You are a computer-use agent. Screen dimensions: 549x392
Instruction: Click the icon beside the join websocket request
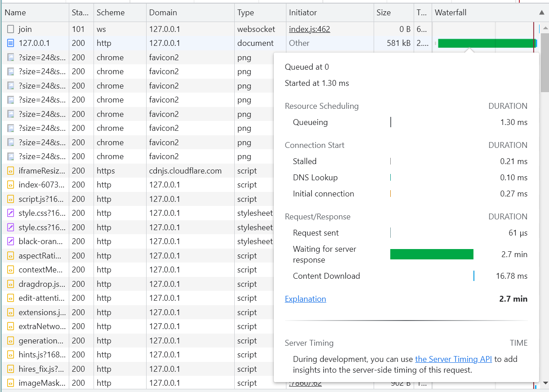coord(10,29)
